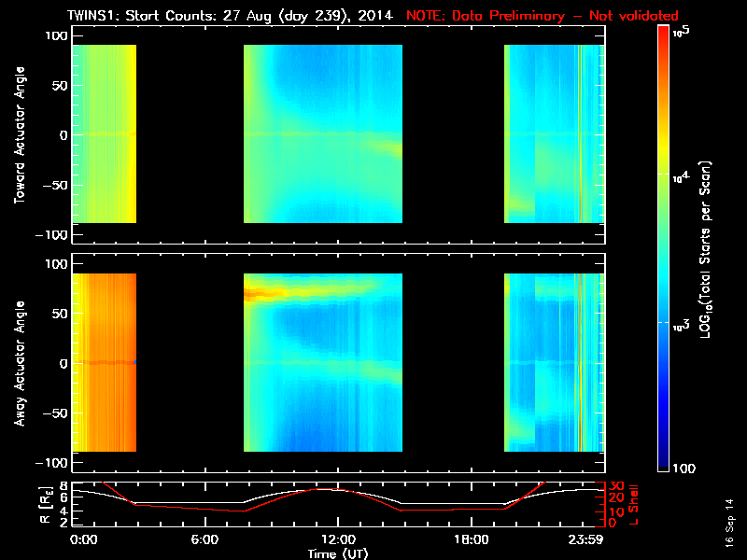Click the 'Away Actuator Angle' axis label

coord(20,363)
